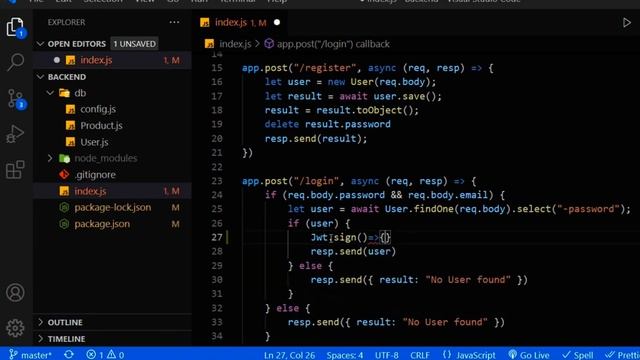Open Explorer views and more actions ellipsis
The image size is (640, 360).
pyautogui.click(x=174, y=22)
